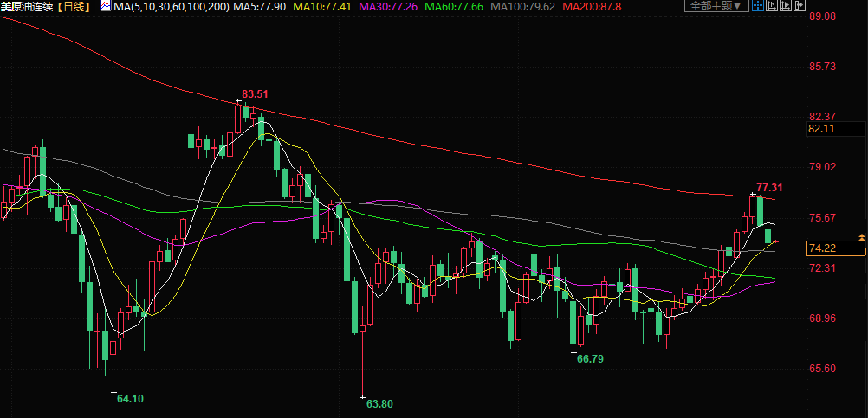868x418 pixels.
Task: Click the 77.31 recent high marker
Action: [769, 188]
